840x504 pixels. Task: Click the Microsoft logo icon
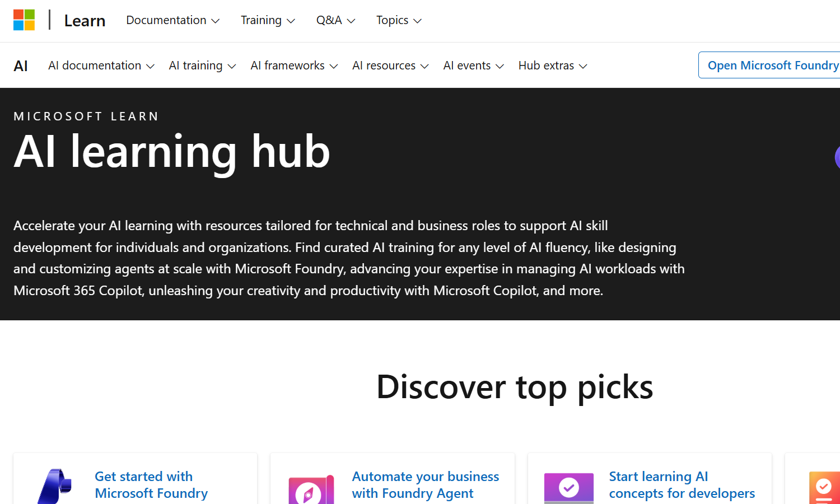[24, 20]
